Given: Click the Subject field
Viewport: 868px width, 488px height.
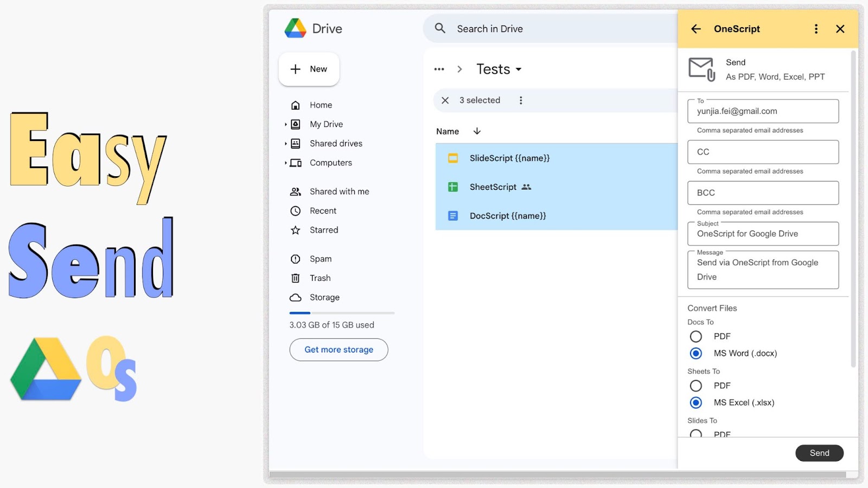Looking at the screenshot, I should (x=763, y=234).
